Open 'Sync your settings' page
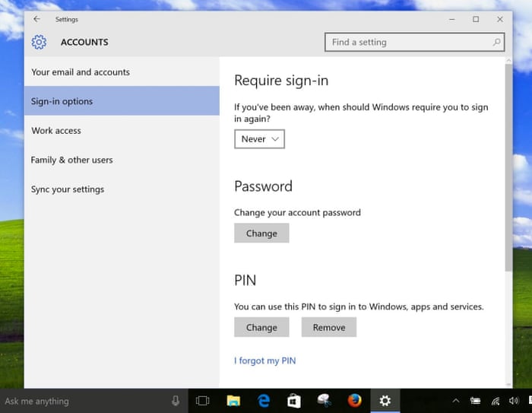 click(x=68, y=189)
